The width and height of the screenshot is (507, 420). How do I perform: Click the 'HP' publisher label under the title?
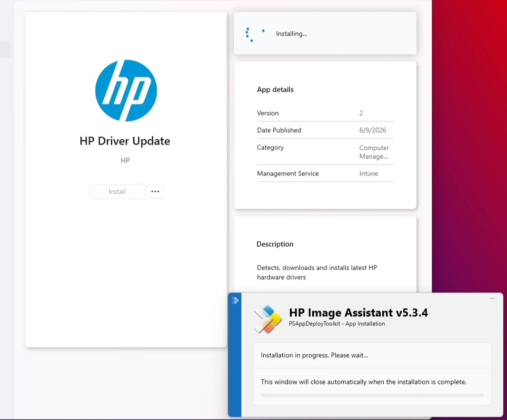[x=125, y=160]
